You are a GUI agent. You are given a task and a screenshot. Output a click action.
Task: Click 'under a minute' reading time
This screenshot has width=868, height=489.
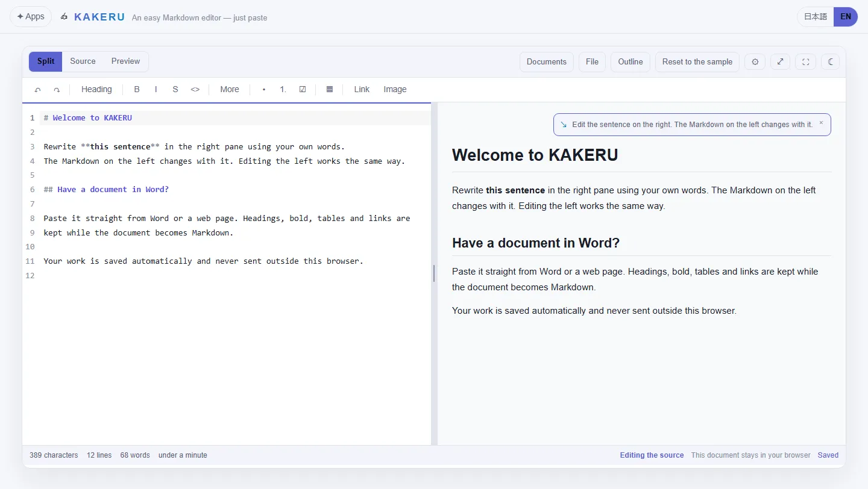click(x=183, y=455)
